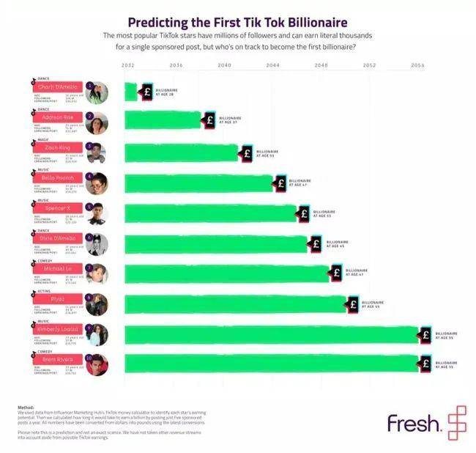The height and width of the screenshot is (453, 476).
Task: Select the pound icon on Spencer X's bar
Action: [303, 214]
